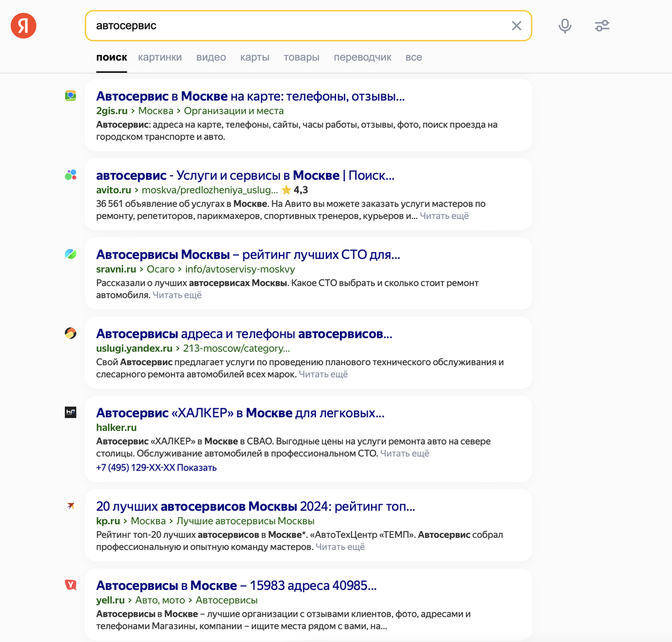
Task: Switch to the товары tab
Action: tap(301, 57)
